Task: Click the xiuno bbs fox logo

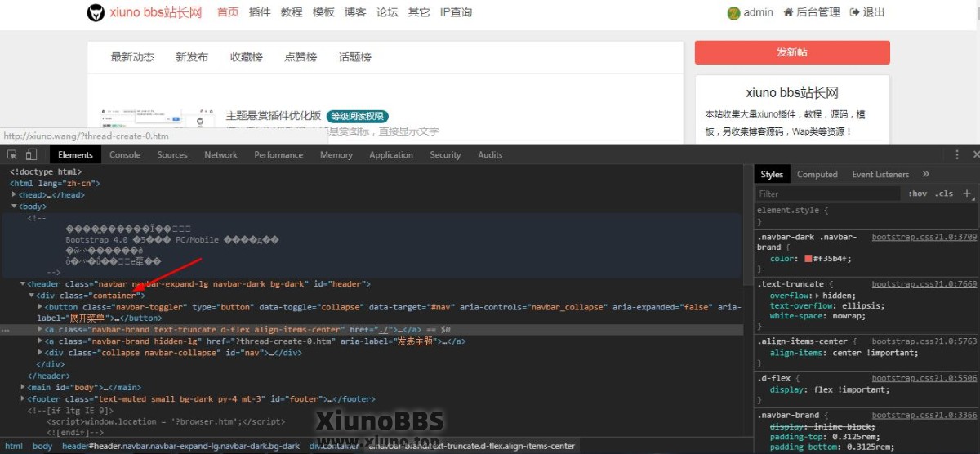Action: pos(96,12)
